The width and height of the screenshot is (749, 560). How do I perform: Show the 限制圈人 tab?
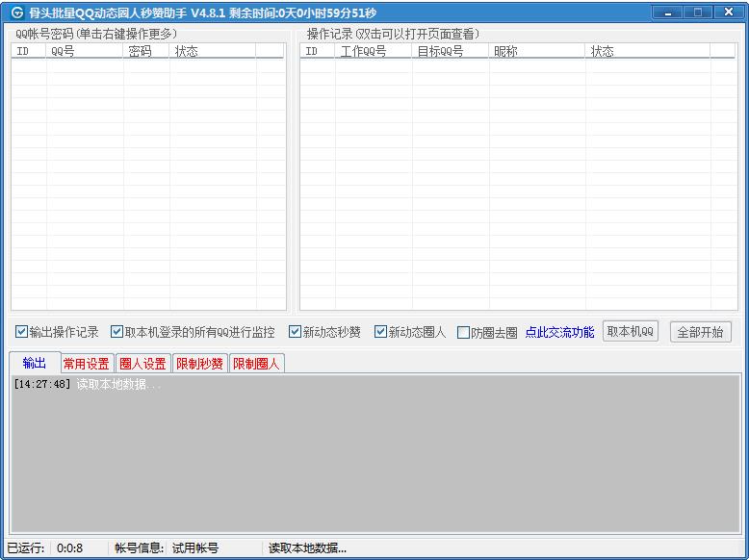coord(256,364)
